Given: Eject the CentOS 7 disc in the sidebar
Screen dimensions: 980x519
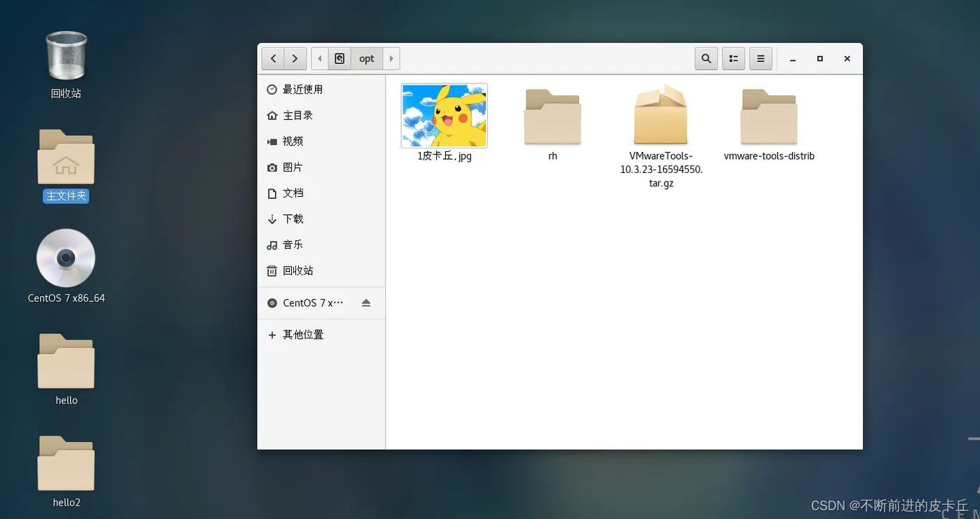Looking at the screenshot, I should [x=366, y=303].
